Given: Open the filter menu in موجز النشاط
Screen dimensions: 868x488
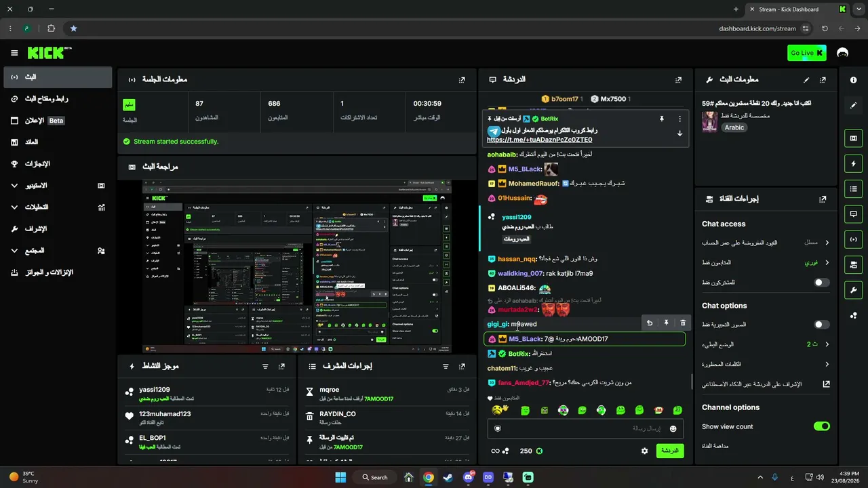Looking at the screenshot, I should tap(265, 366).
